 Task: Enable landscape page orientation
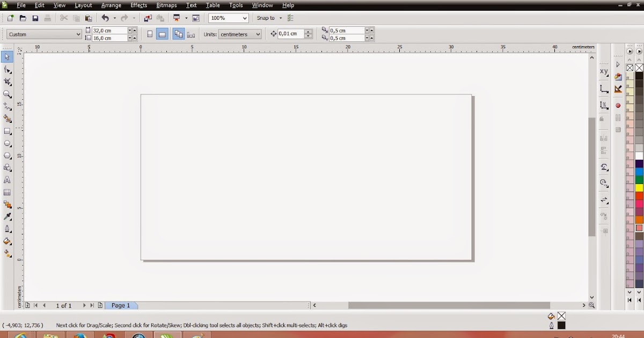pyautogui.click(x=162, y=33)
